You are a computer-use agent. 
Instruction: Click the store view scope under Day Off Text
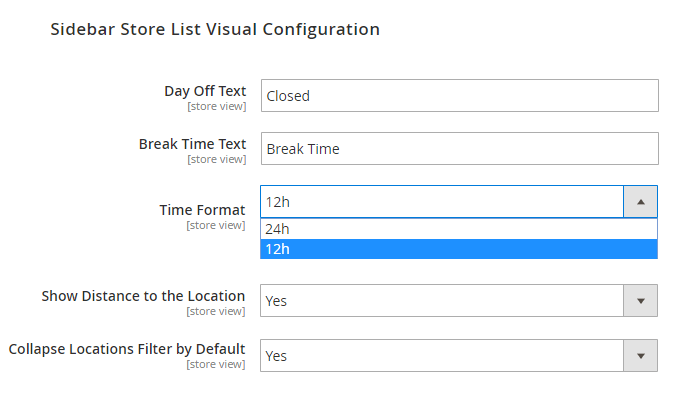pos(216,106)
